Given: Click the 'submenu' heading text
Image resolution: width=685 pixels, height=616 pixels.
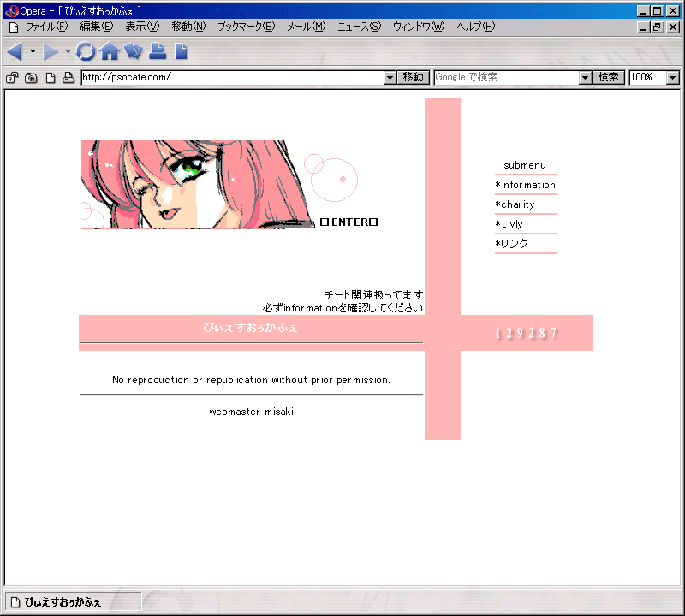Looking at the screenshot, I should [525, 165].
